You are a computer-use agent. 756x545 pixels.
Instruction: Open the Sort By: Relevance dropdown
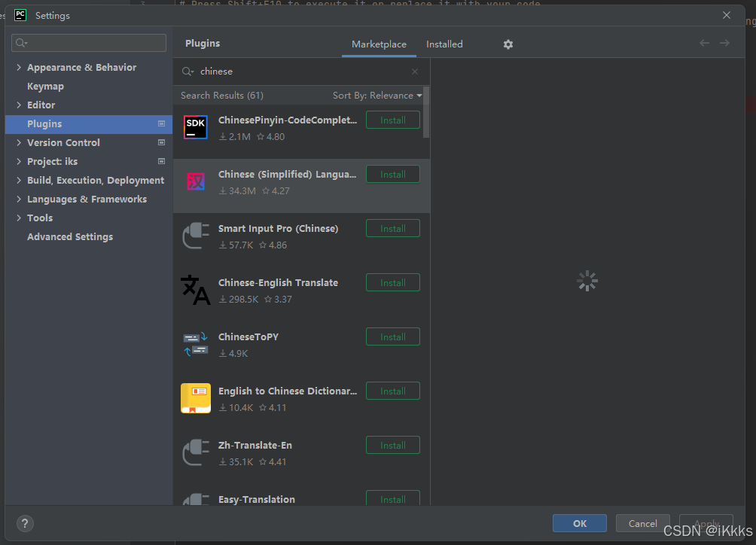coord(377,96)
